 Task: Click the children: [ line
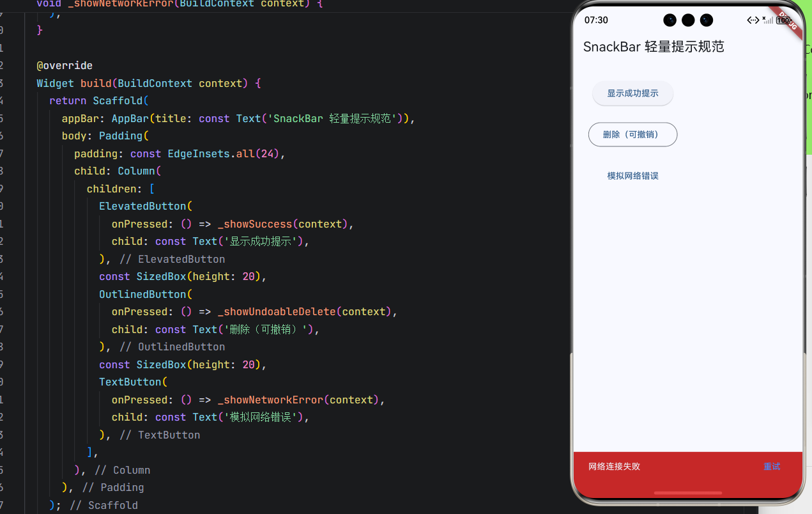tap(121, 189)
